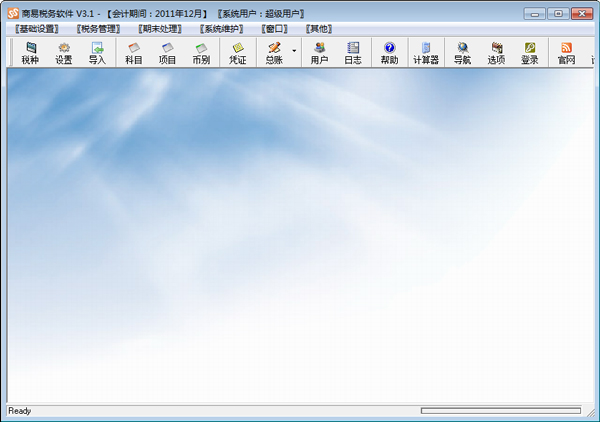This screenshot has width=600, height=422.
Task: Select the 项目 (project) toolbar icon
Action: 167,53
